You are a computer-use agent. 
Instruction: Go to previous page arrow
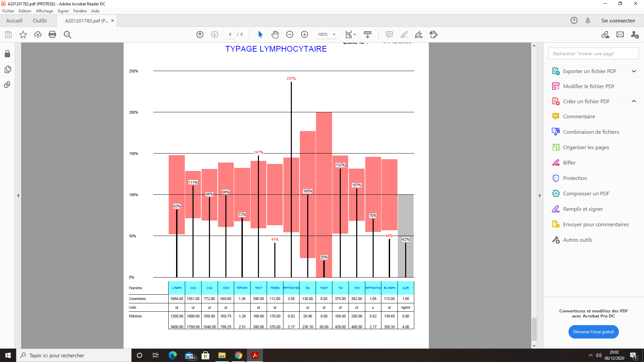pyautogui.click(x=200, y=35)
